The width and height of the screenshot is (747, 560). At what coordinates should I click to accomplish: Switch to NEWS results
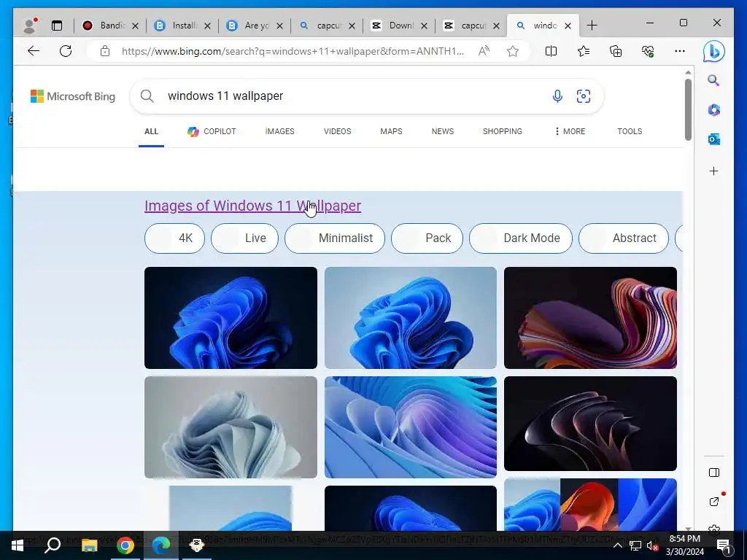tap(443, 131)
